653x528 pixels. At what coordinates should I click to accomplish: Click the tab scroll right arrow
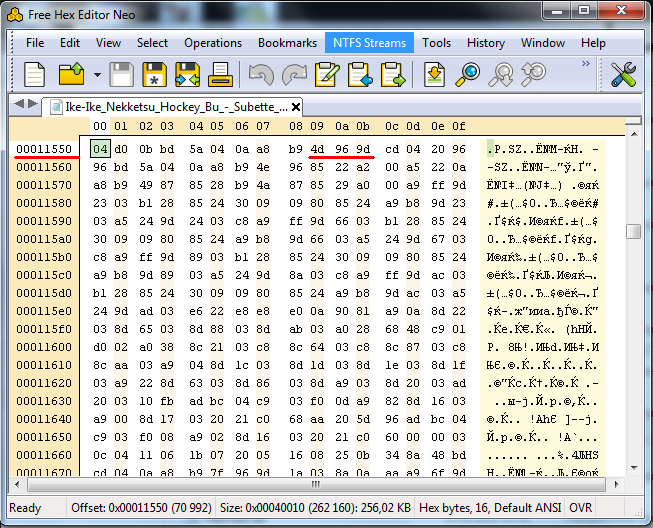(32, 104)
